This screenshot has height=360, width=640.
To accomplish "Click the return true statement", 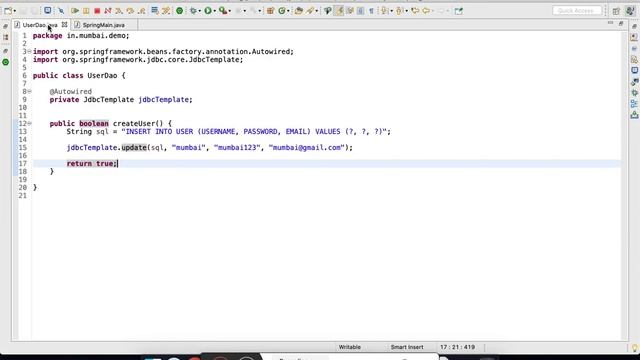I will (92, 163).
